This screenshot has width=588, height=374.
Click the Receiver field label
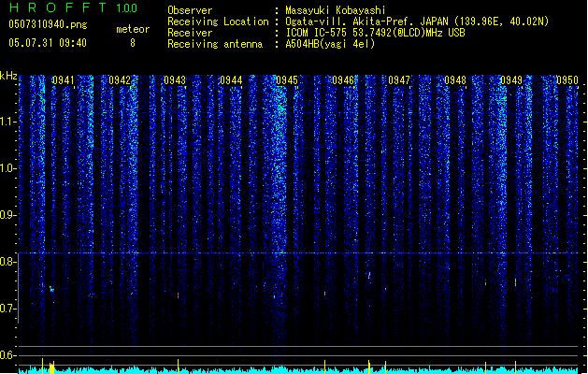pyautogui.click(x=190, y=33)
